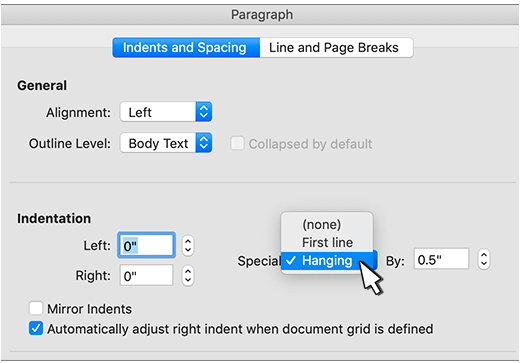The width and height of the screenshot is (522, 363).
Task: Click the Right indent stepper arrows
Action: pyautogui.click(x=188, y=276)
